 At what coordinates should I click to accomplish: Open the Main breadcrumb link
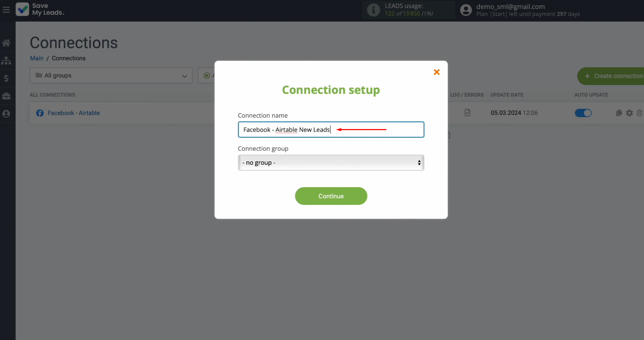tap(37, 58)
